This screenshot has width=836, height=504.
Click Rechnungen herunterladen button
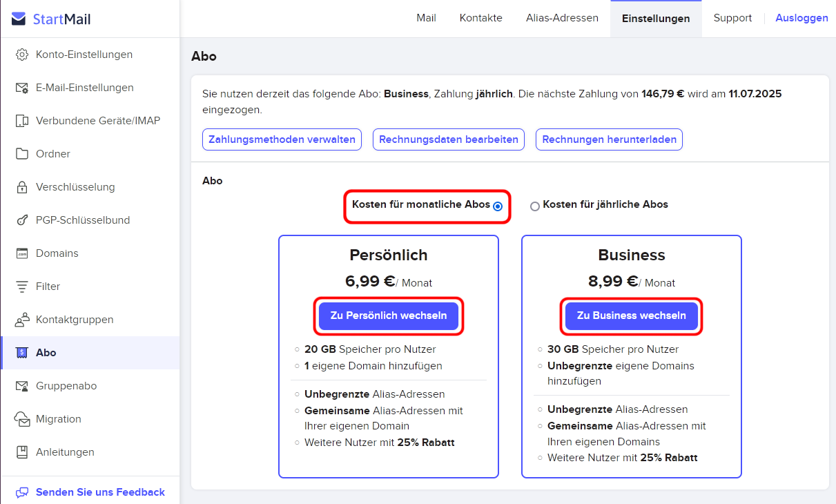click(x=610, y=139)
